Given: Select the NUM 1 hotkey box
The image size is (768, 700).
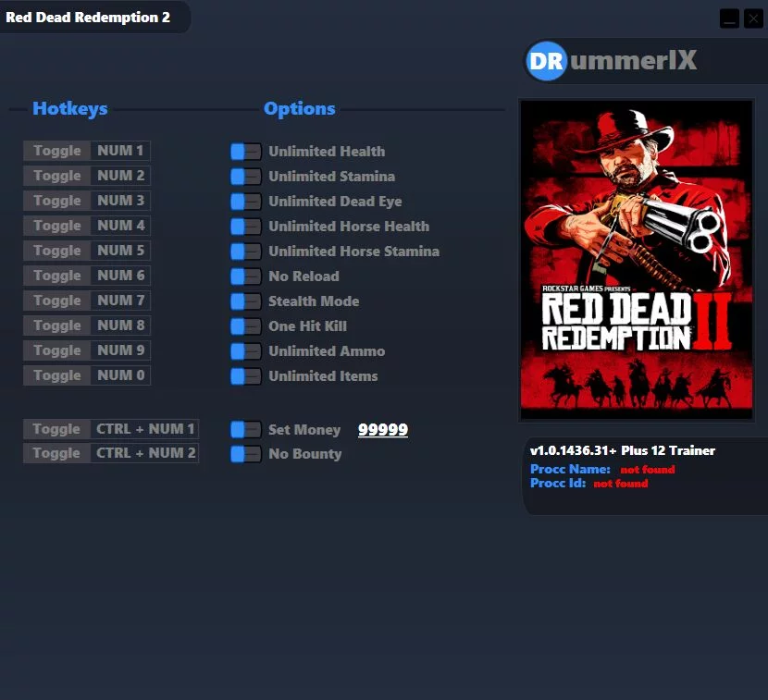Looking at the screenshot, I should point(120,151).
